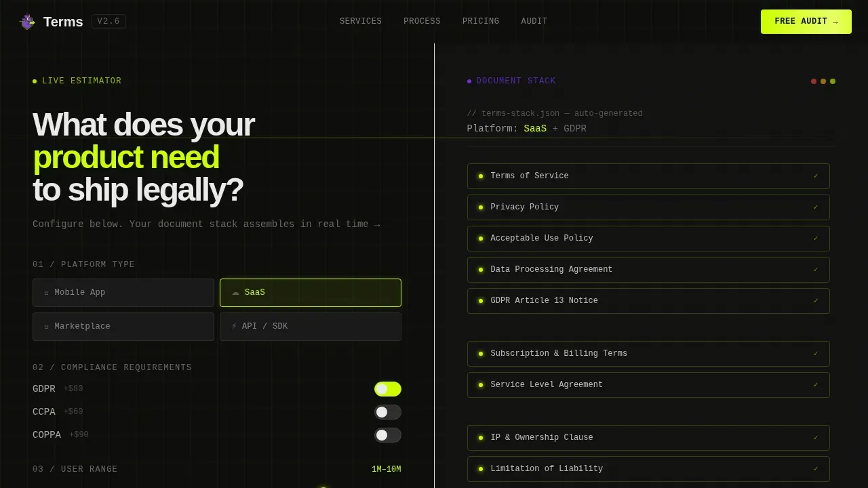Click the checkmark on GDPR Article 13 Notice

(x=816, y=301)
